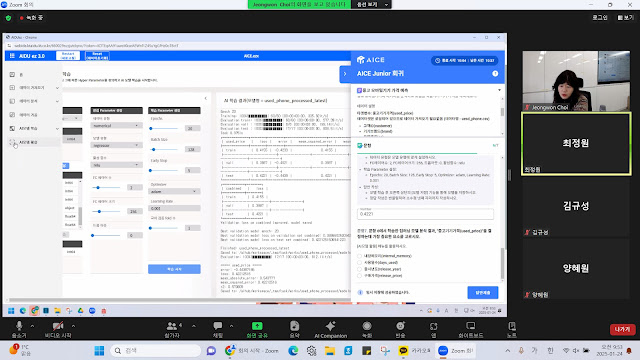Click the Reactions icon in Zoom toolbar

point(400,326)
